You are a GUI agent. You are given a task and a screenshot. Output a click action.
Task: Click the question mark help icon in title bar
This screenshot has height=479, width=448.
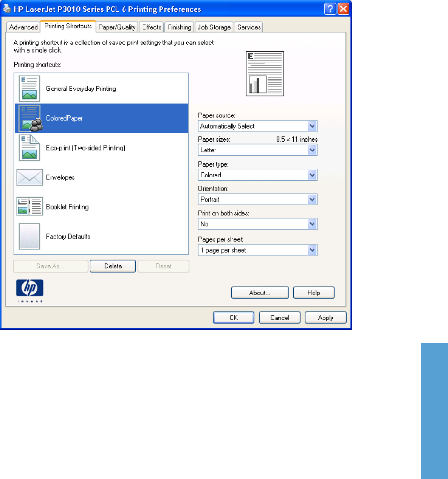(x=330, y=9)
